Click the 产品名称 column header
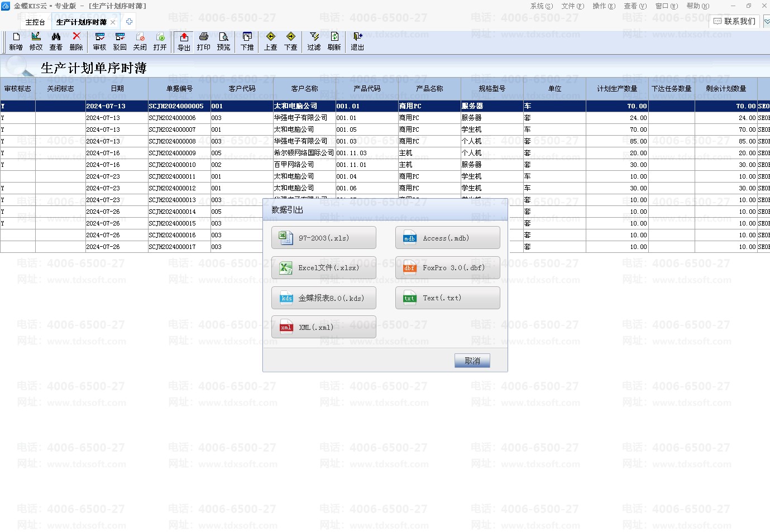Screen dimensions: 770x532 (x=430, y=89)
